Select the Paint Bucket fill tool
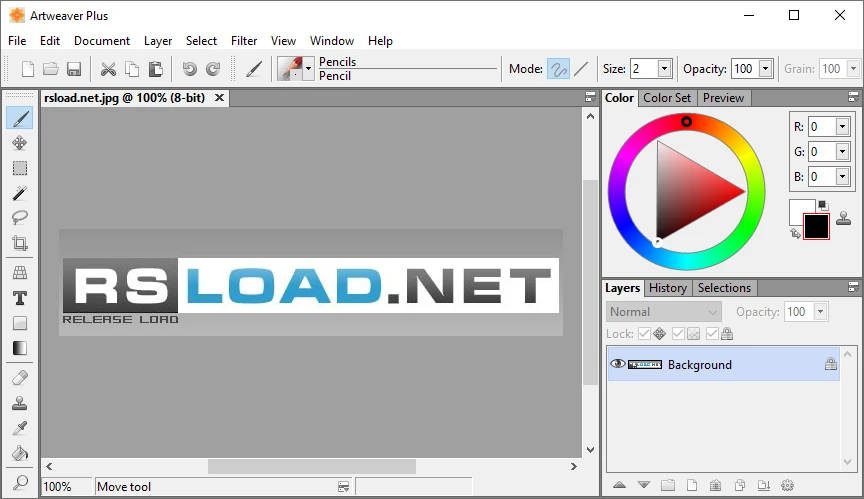This screenshot has width=864, height=499. (19, 453)
